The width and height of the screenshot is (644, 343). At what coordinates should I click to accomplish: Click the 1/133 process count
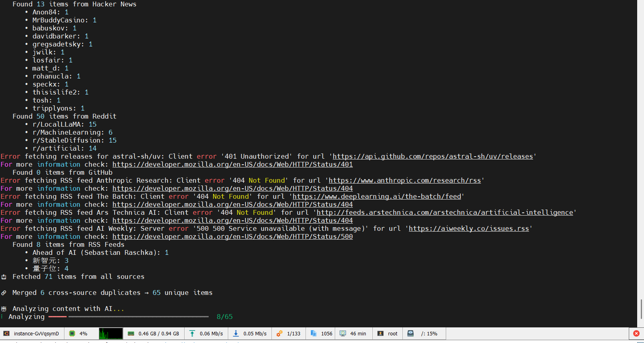pyautogui.click(x=294, y=333)
